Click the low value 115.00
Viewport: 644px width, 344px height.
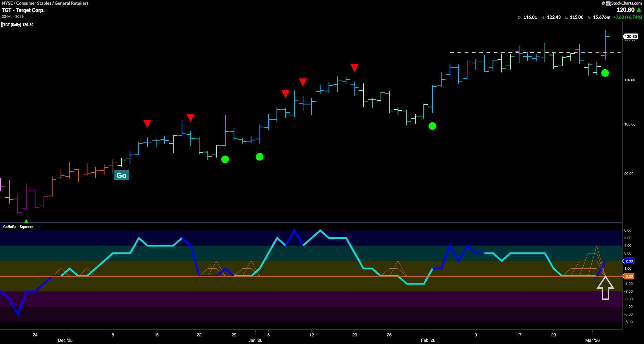[x=576, y=17]
